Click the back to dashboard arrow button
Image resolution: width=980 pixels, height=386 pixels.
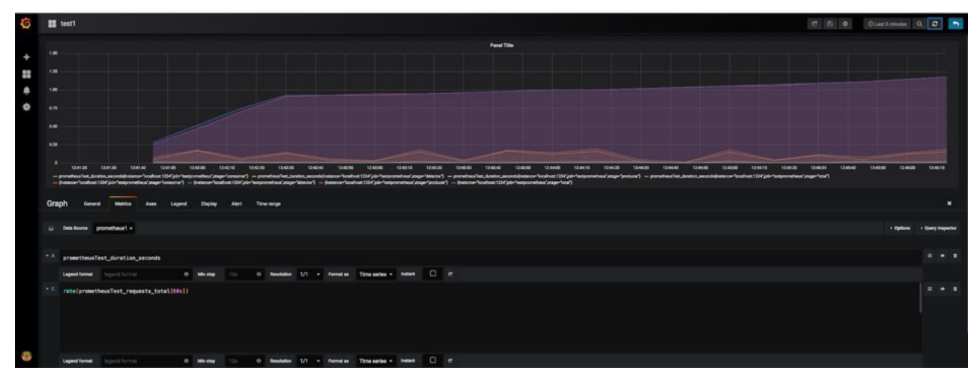tap(956, 24)
